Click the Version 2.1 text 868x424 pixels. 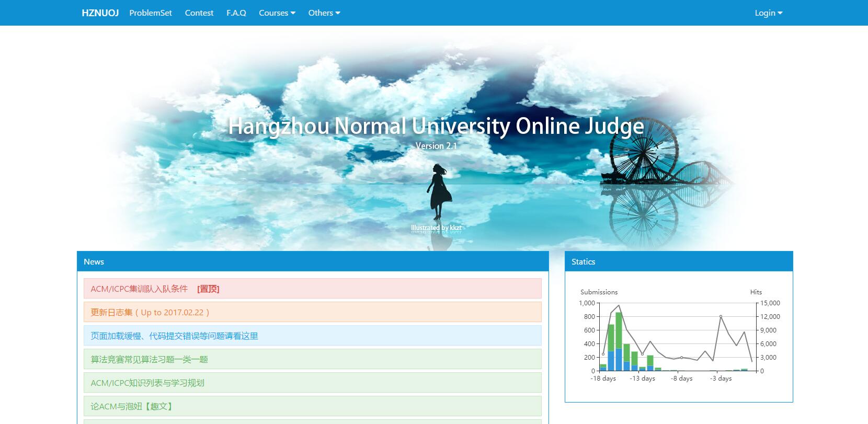[x=436, y=146]
